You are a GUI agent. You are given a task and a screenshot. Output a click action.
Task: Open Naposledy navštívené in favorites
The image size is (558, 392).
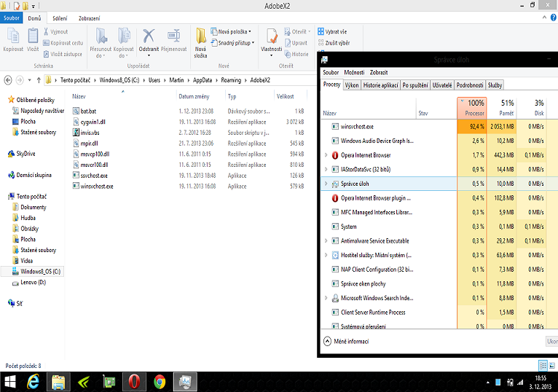point(42,111)
